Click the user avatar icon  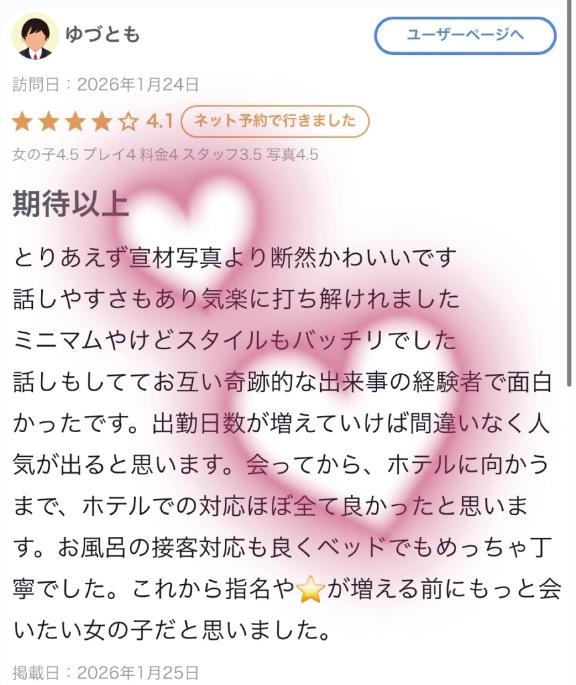pos(35,36)
